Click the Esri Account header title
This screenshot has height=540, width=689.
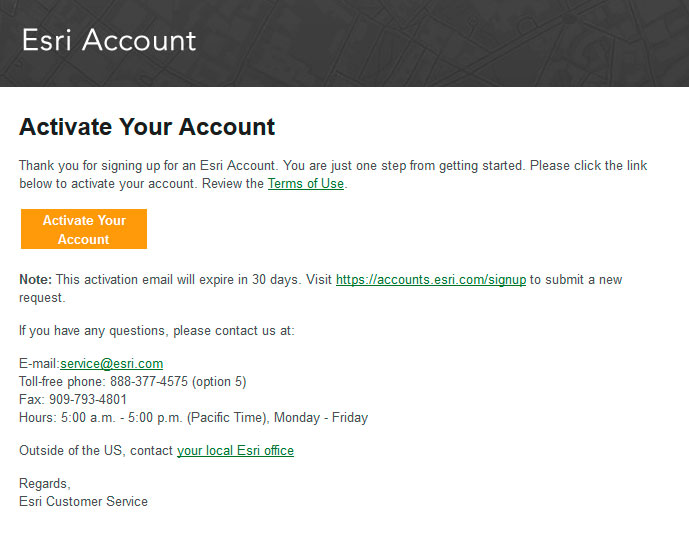click(x=109, y=40)
